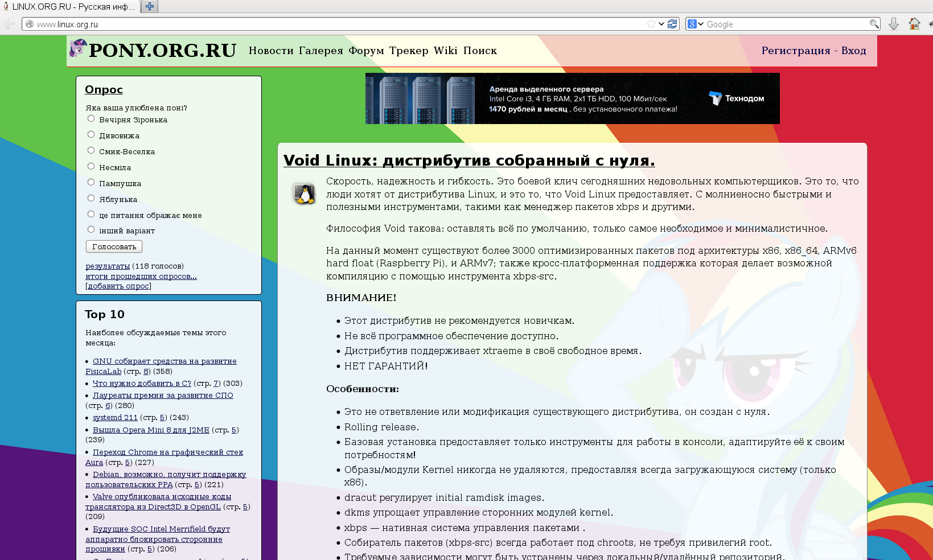This screenshot has height=560, width=933.
Task: Open Intel Merrifield SOC topic
Action: (158, 539)
